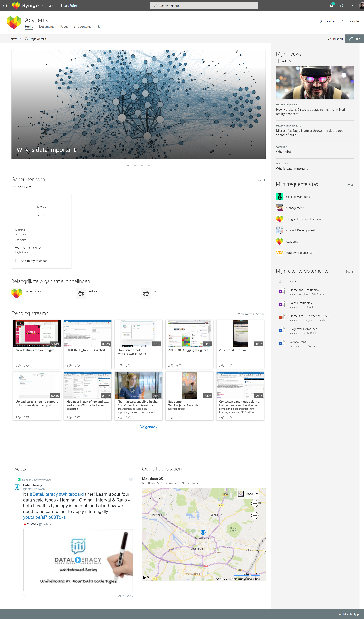
Task: Click See all events link
Action: click(261, 180)
